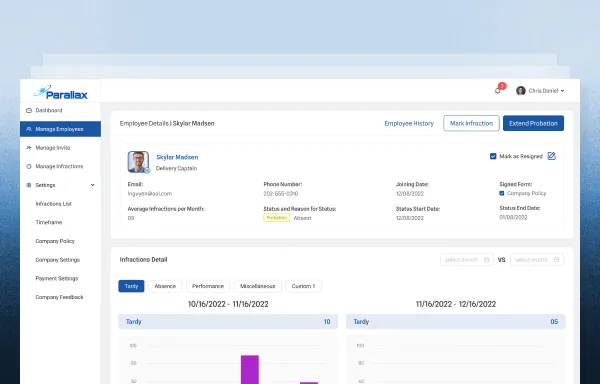Viewport: 600px width, 384px height.
Task: Click the Dashboard sidebar icon
Action: (x=29, y=111)
